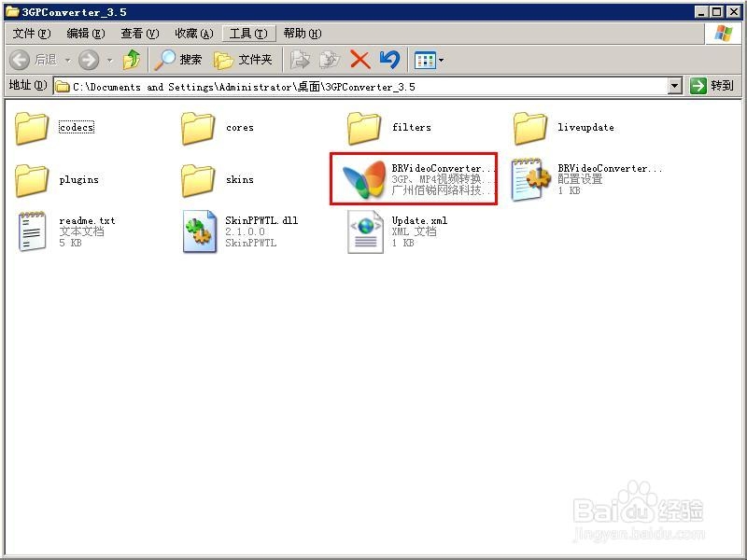Click the 转到 Go button
747x560 pixels.
pos(712,86)
